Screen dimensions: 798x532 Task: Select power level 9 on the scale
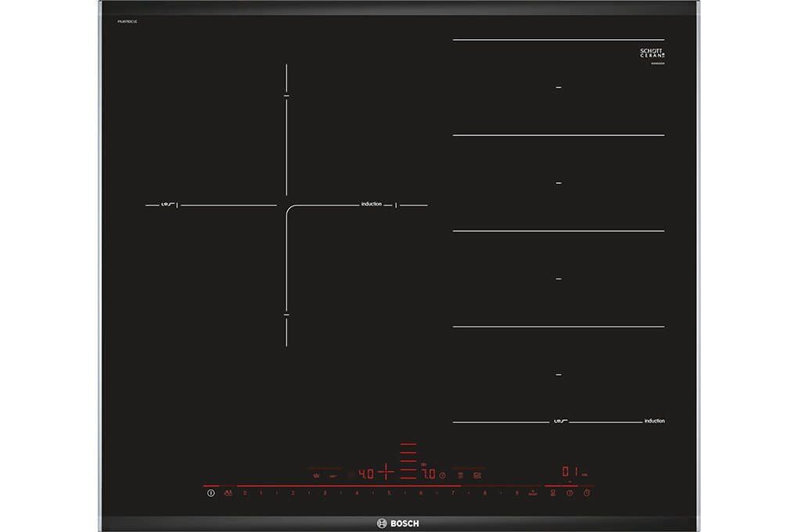click(x=516, y=493)
